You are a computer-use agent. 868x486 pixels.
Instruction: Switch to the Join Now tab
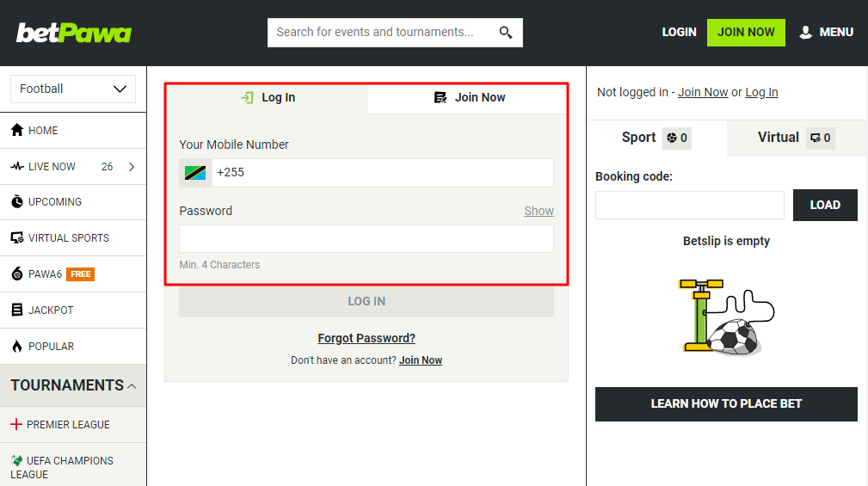tap(467, 99)
